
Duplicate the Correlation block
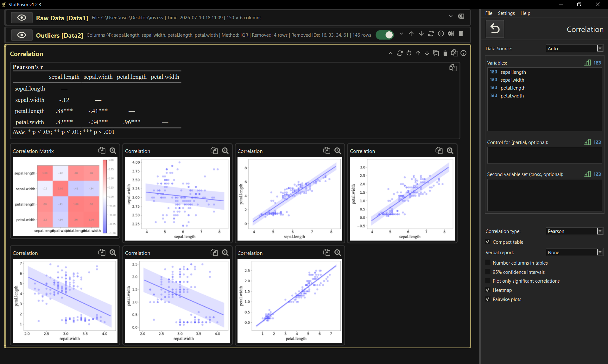[436, 53]
